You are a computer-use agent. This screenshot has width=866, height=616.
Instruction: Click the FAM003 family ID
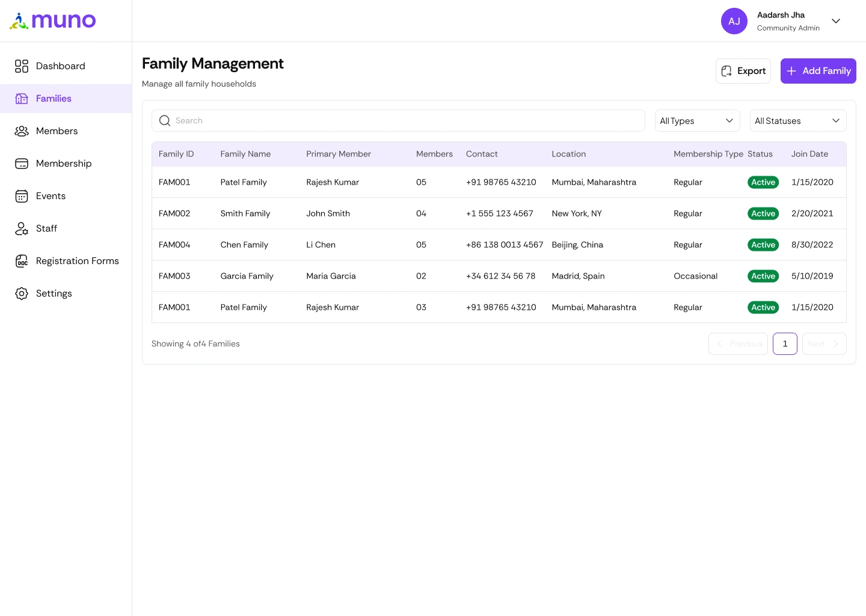click(174, 276)
